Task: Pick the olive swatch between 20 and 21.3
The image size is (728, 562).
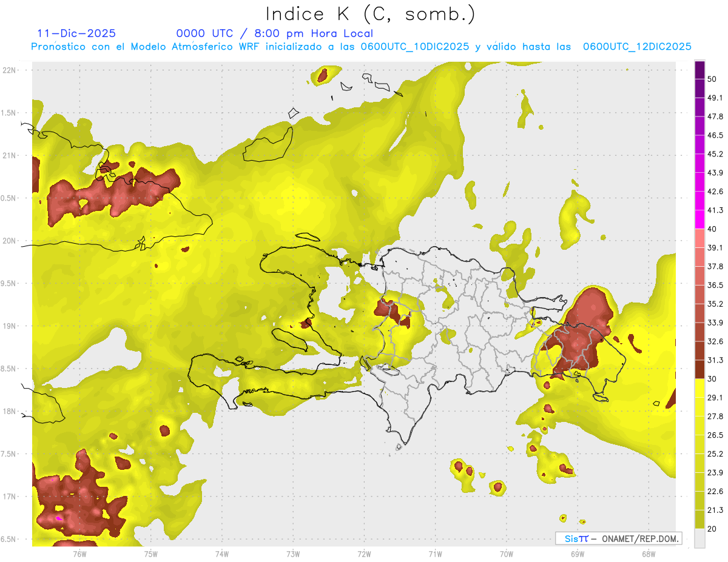Action: [x=699, y=520]
